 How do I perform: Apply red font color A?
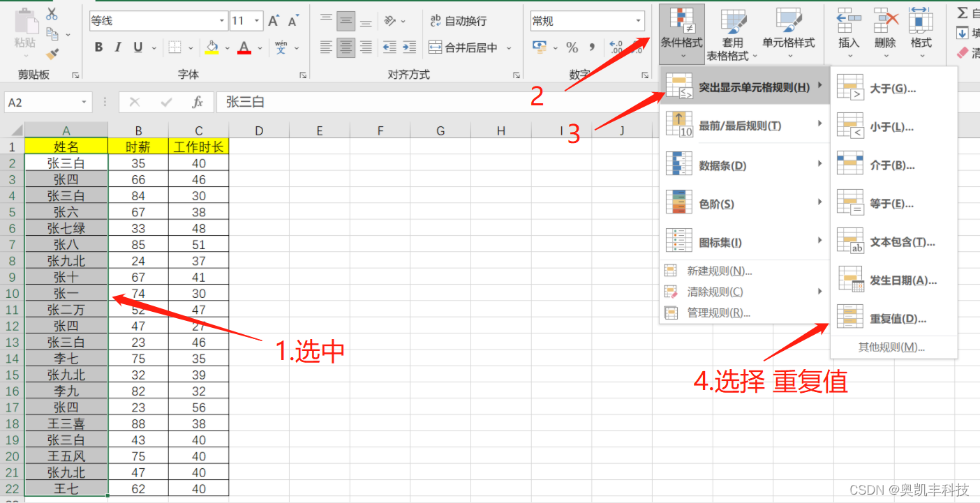tap(244, 47)
